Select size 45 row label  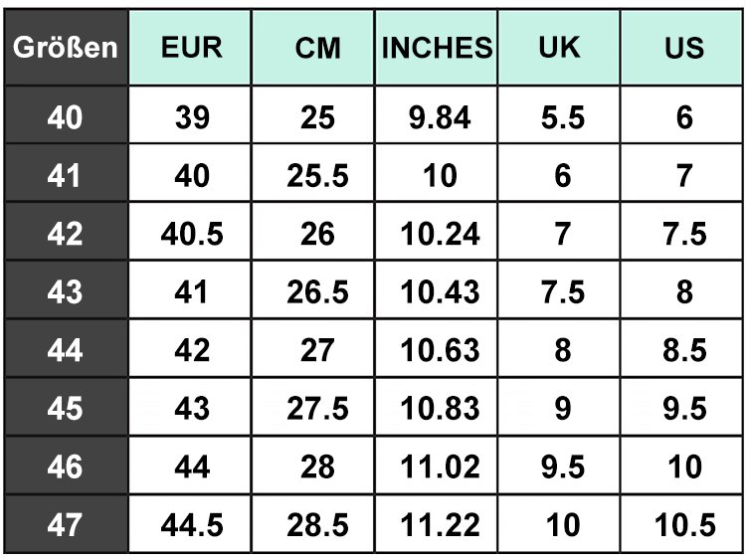coord(66,406)
